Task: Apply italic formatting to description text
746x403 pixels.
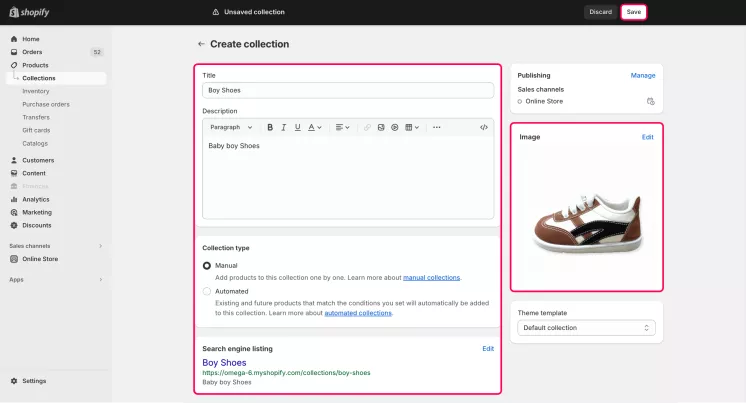Action: click(284, 127)
